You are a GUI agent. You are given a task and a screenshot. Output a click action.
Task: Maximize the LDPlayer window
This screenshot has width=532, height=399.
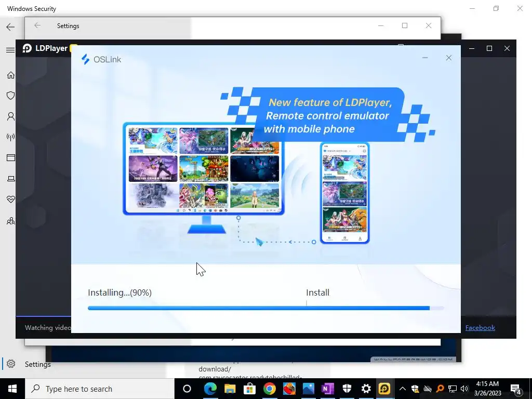(x=489, y=48)
